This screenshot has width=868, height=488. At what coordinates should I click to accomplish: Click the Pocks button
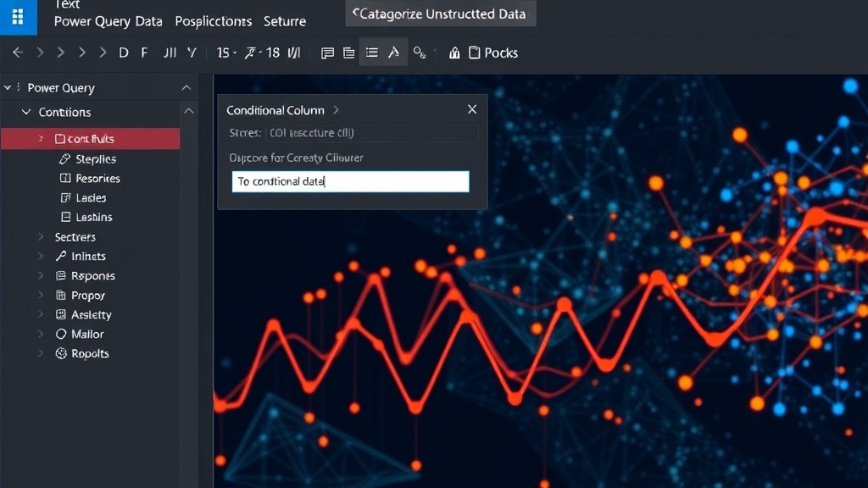493,53
